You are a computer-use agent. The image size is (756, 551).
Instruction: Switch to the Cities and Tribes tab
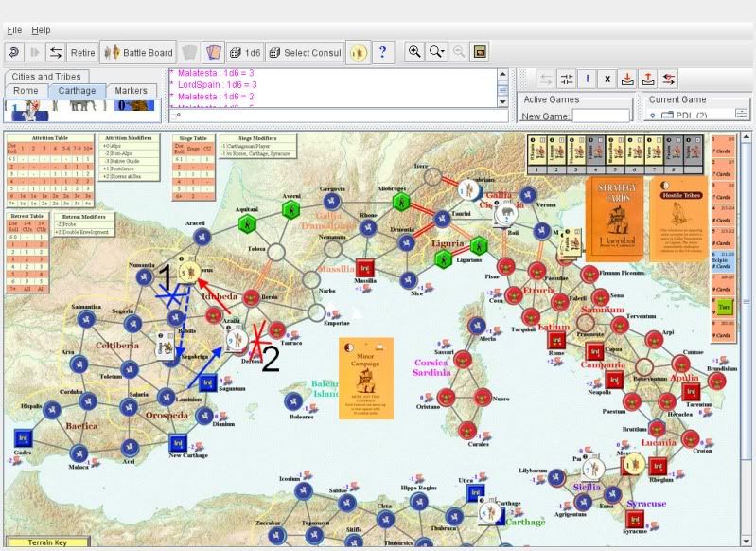pos(46,77)
